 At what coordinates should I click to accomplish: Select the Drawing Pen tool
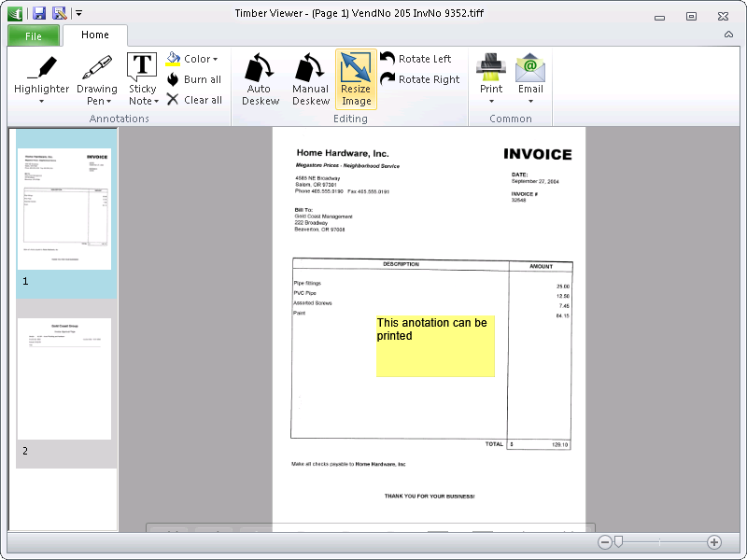[x=97, y=74]
